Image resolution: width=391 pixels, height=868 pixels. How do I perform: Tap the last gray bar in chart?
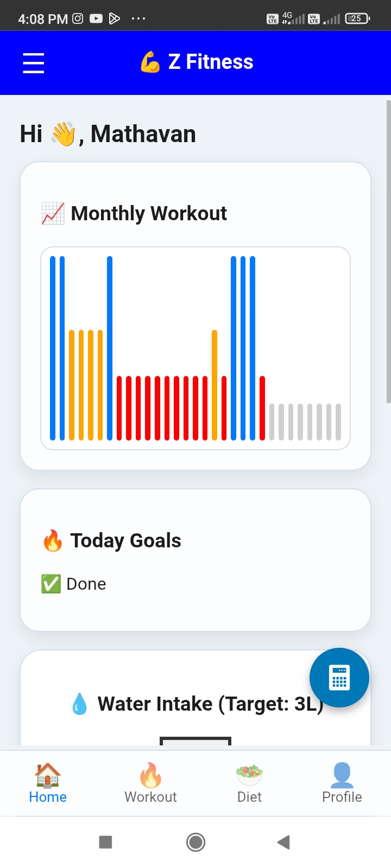(338, 422)
